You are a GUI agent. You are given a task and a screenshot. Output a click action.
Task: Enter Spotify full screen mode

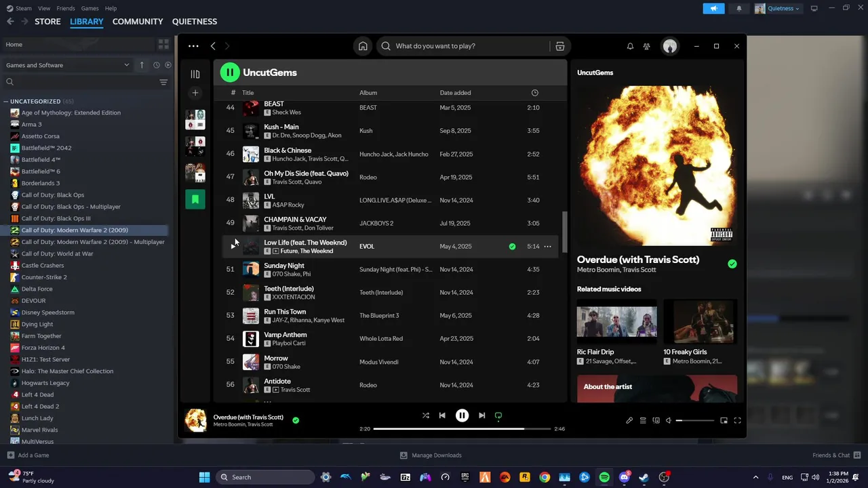point(737,421)
